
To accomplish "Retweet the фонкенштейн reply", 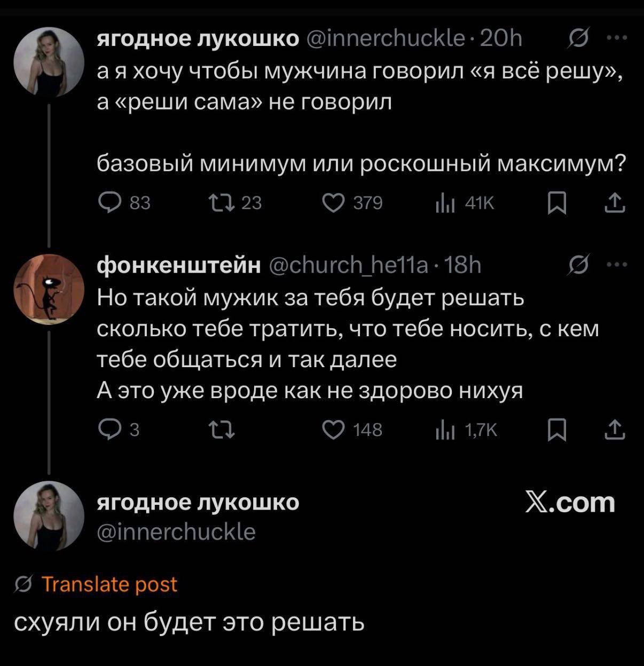I will point(219,430).
